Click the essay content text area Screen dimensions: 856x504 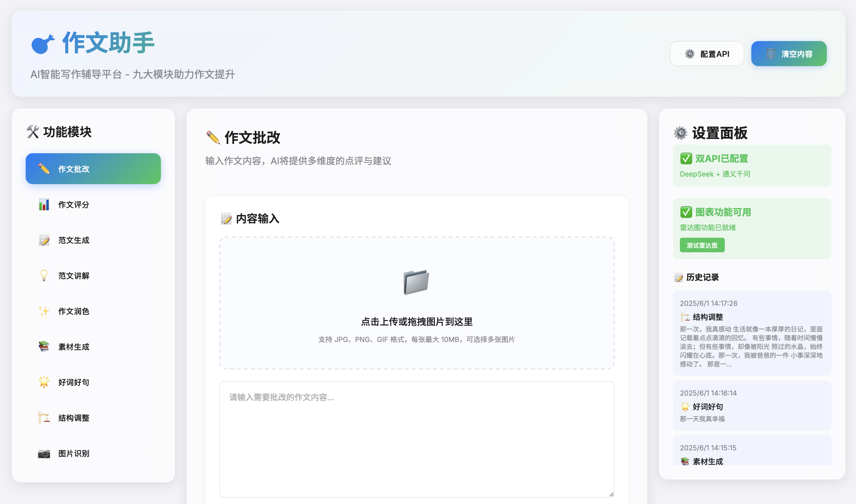pyautogui.click(x=417, y=439)
